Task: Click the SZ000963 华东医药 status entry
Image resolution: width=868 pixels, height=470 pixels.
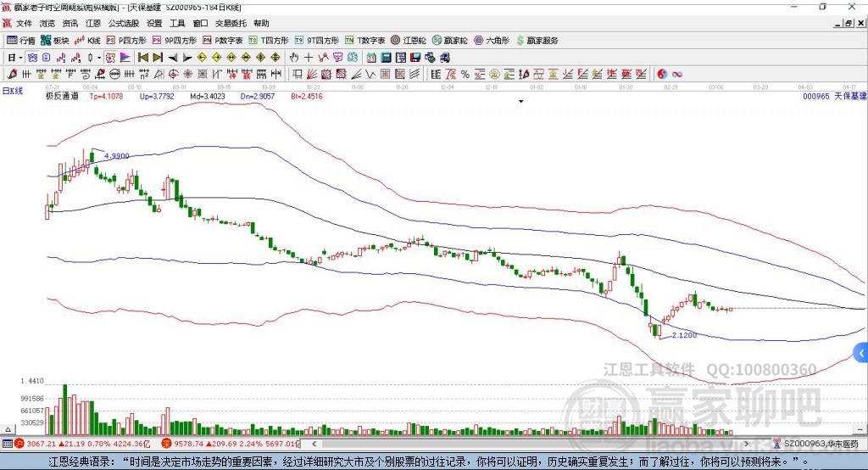Action: 816,444
